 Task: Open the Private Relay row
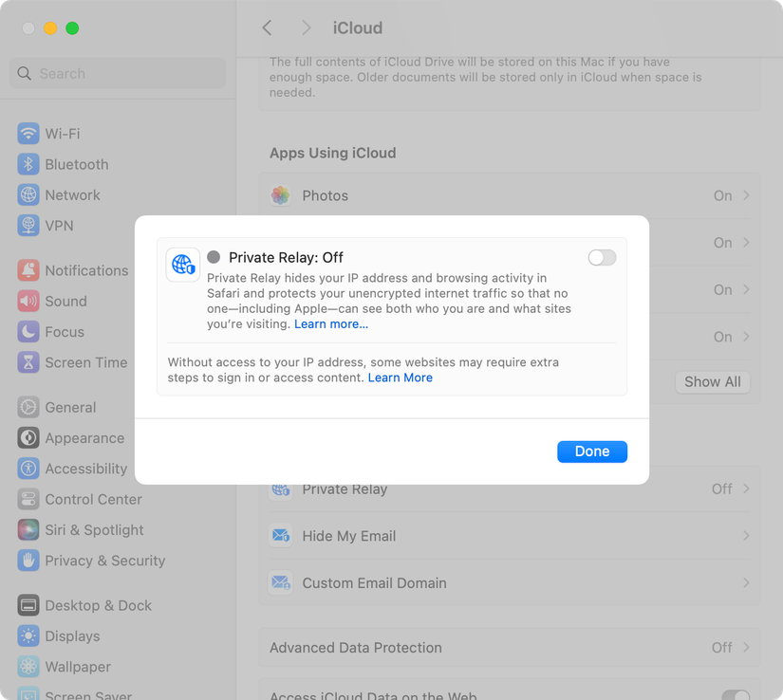510,488
